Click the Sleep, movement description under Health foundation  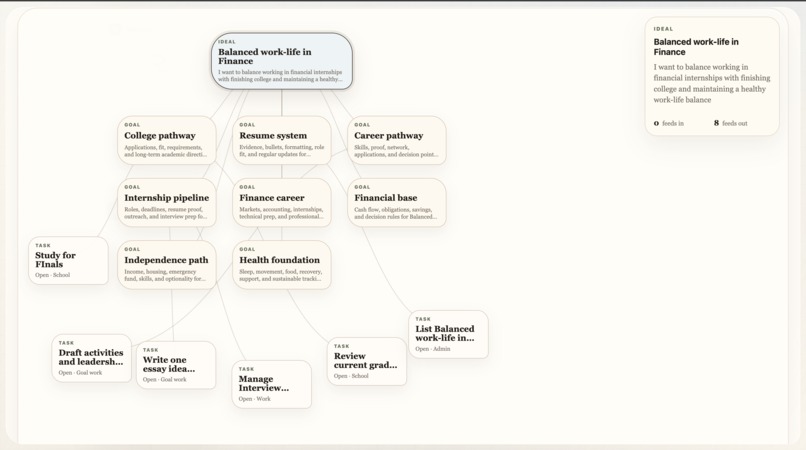click(281, 275)
